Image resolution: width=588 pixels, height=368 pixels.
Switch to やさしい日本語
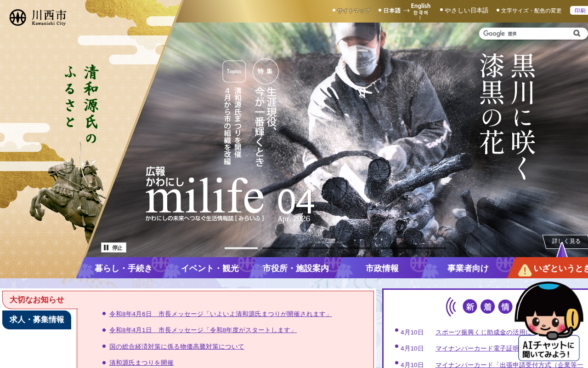click(466, 10)
